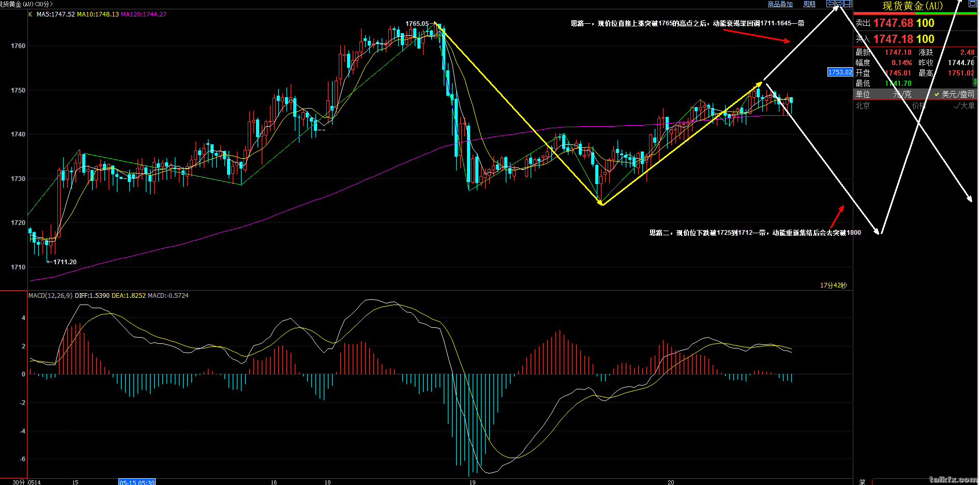The height and width of the screenshot is (485, 980).
Task: Click the 30分 period label at chart bottom
Action: (19, 482)
